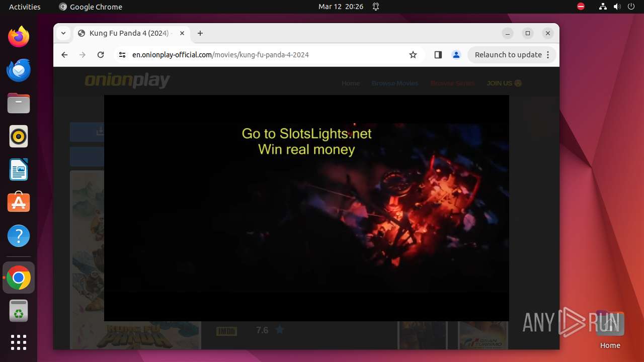This screenshot has width=644, height=362.
Task: Select Google Chrome in the dock
Action: click(x=19, y=278)
